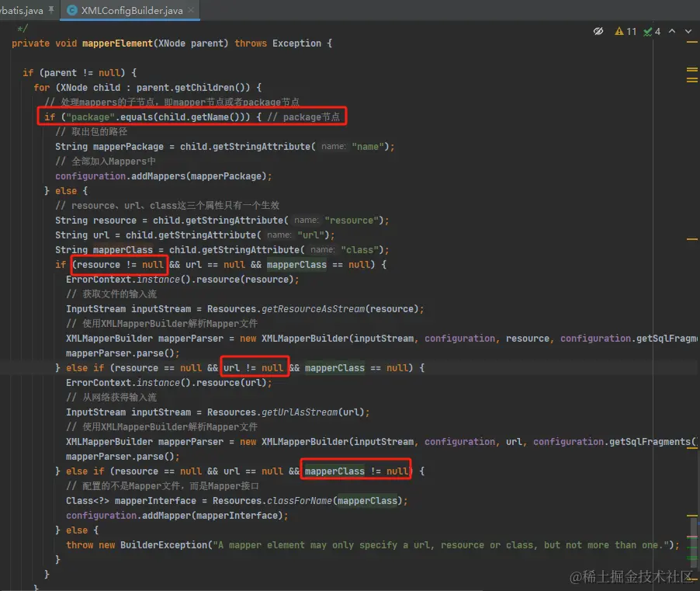This screenshot has width=700, height=591.
Task: Click the "mapperClass != null" condition
Action: [356, 471]
